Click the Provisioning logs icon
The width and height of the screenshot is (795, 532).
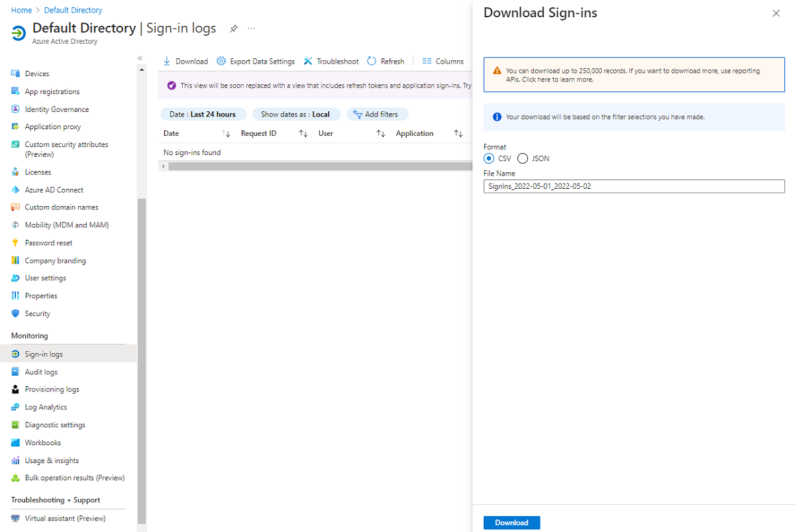(x=15, y=390)
